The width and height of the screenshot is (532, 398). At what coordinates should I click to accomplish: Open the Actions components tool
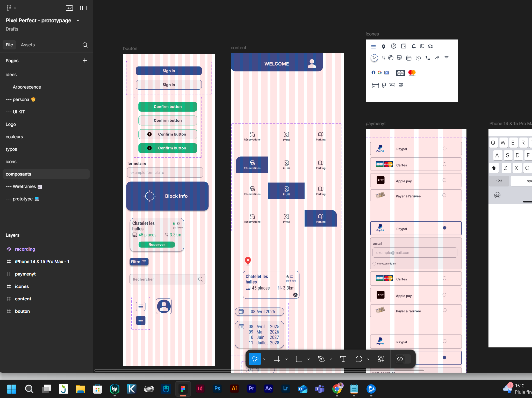381,359
